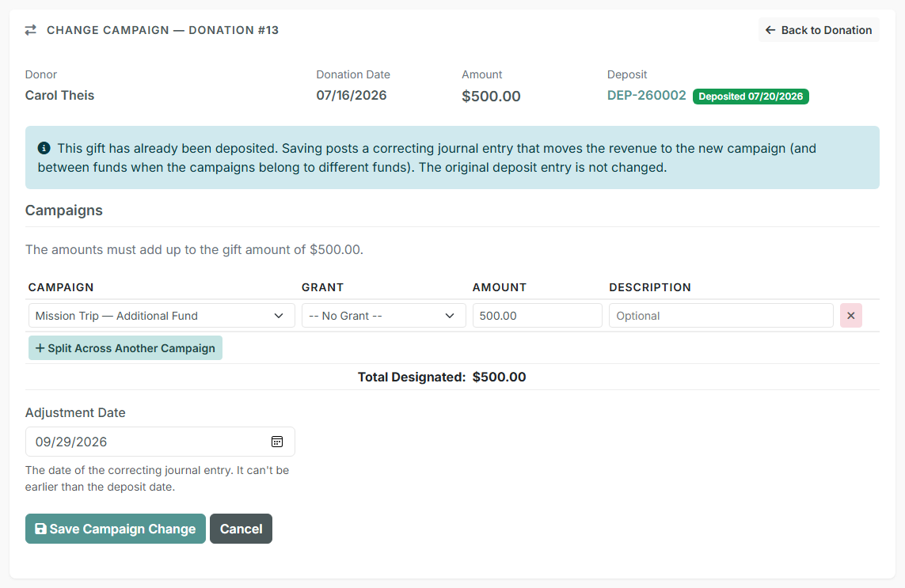
Task: Cancel the campaign change
Action: pyautogui.click(x=241, y=529)
